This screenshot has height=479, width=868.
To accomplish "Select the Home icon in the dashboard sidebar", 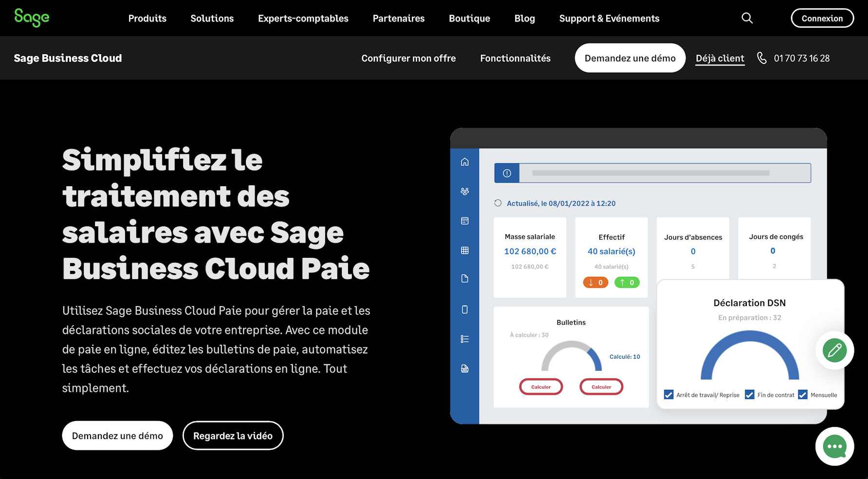I will click(465, 162).
